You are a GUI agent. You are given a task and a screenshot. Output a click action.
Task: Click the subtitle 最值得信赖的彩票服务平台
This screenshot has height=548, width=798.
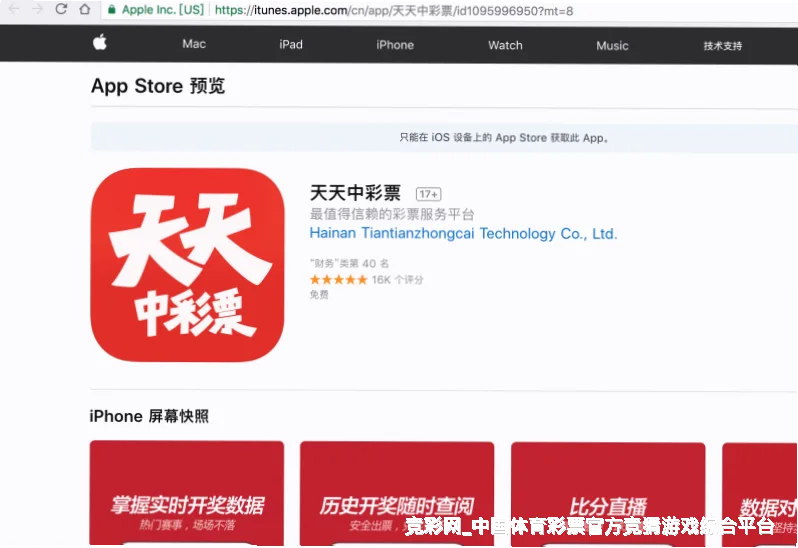click(392, 214)
